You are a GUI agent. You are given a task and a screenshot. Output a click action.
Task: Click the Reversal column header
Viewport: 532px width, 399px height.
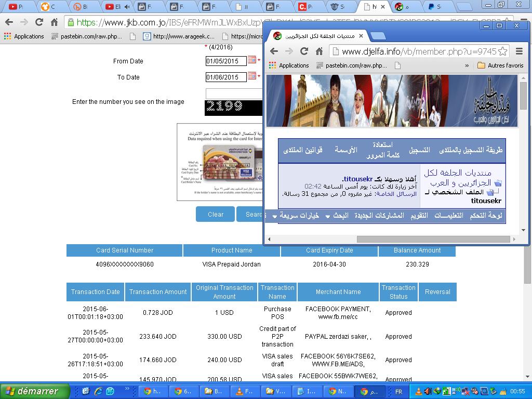[437, 292]
